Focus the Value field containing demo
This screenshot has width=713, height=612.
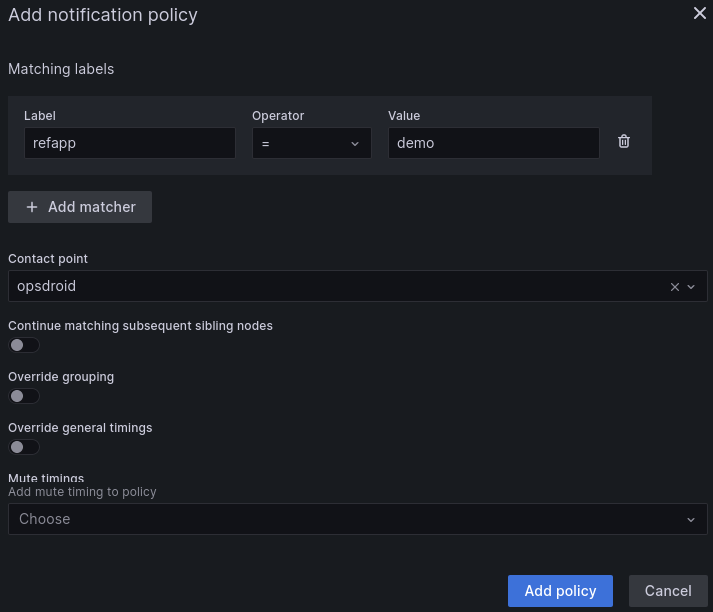[493, 143]
